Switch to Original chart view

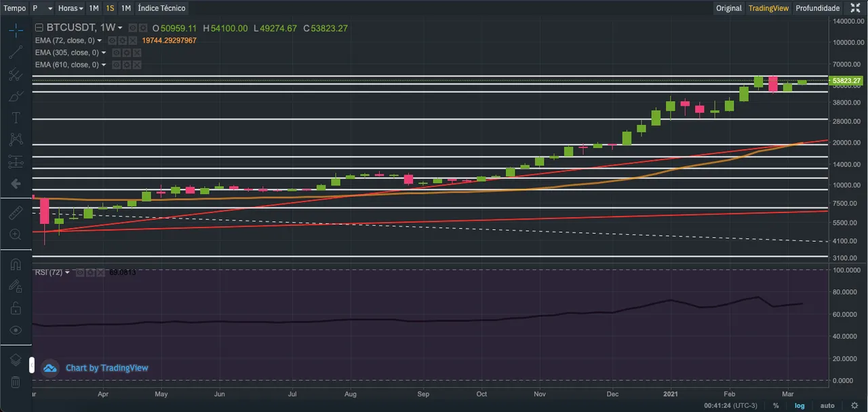(729, 8)
